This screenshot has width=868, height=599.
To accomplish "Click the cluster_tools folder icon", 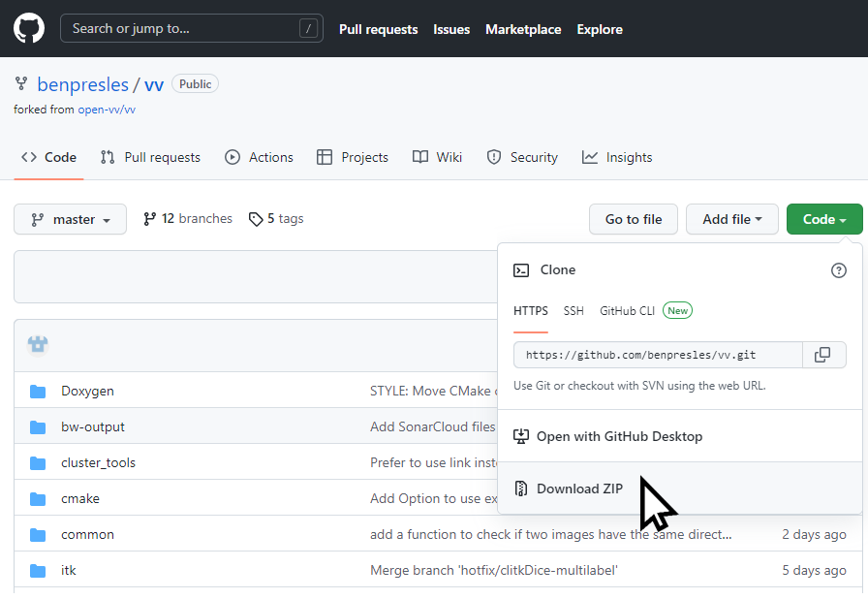I will pyautogui.click(x=38, y=463).
